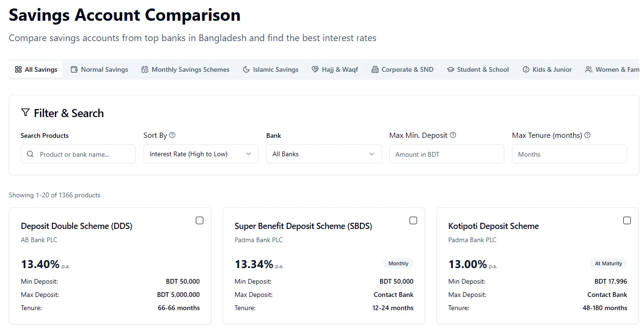Image resolution: width=644 pixels, height=329 pixels.
Task: Check the Super Benefit Deposit Scheme compare box
Action: 413,220
